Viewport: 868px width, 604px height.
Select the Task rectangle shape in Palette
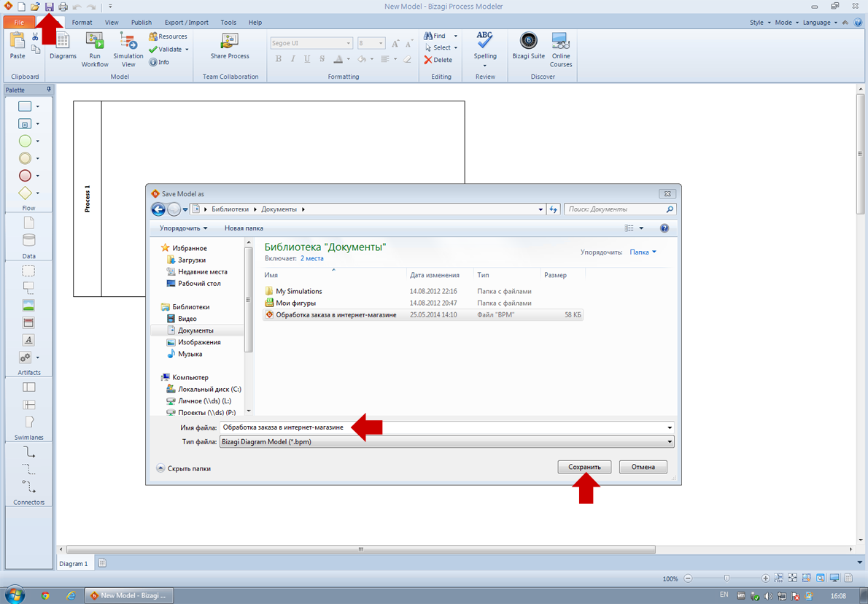tap(25, 107)
